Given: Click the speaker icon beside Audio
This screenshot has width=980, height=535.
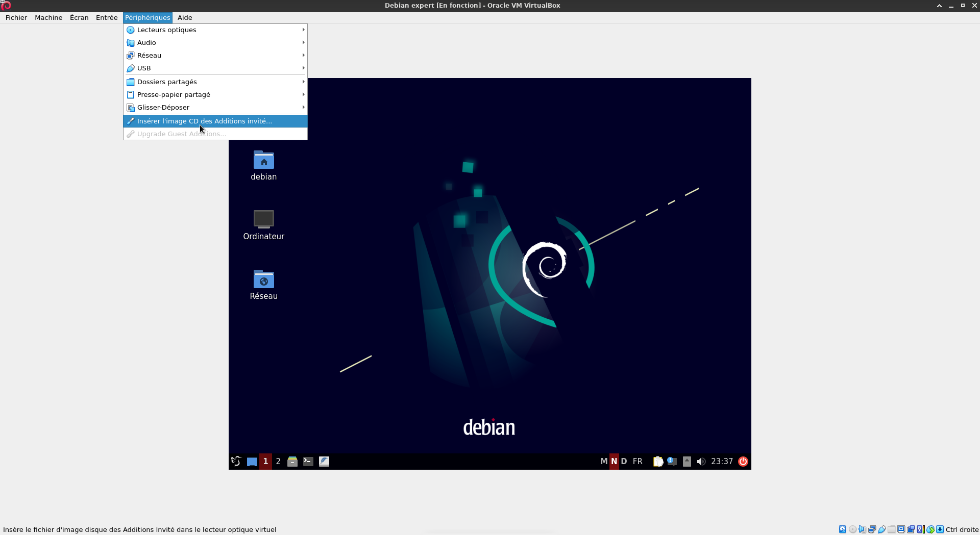Looking at the screenshot, I should [131, 42].
